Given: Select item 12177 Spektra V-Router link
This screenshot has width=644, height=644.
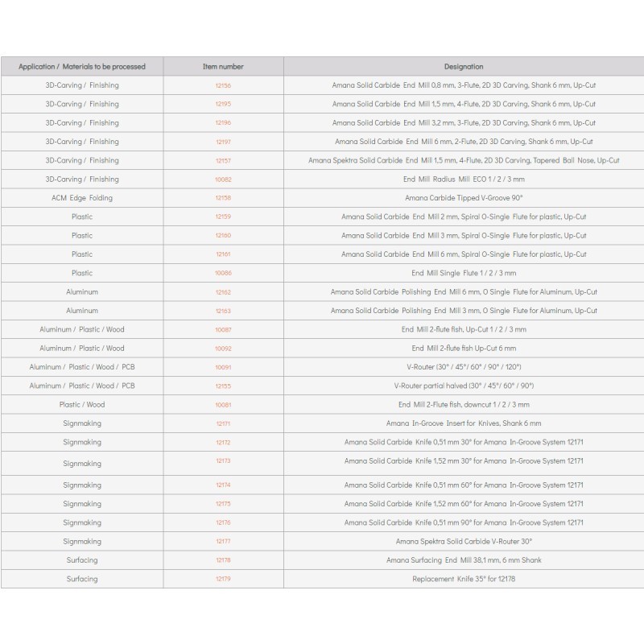Looking at the screenshot, I should (x=223, y=542).
